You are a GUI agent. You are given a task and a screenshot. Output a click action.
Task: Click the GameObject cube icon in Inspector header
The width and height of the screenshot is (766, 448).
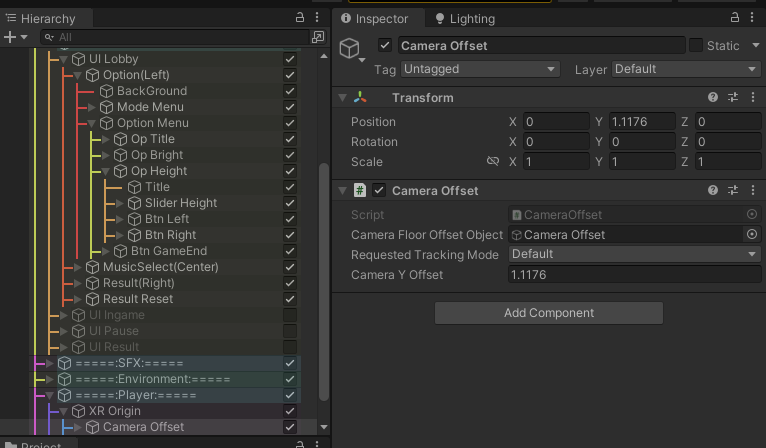coord(350,48)
